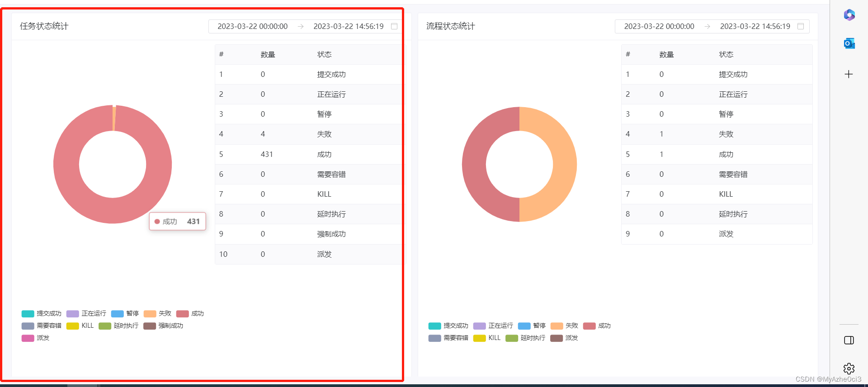
Task: Toggle KILL legend in process chart
Action: pos(487,338)
